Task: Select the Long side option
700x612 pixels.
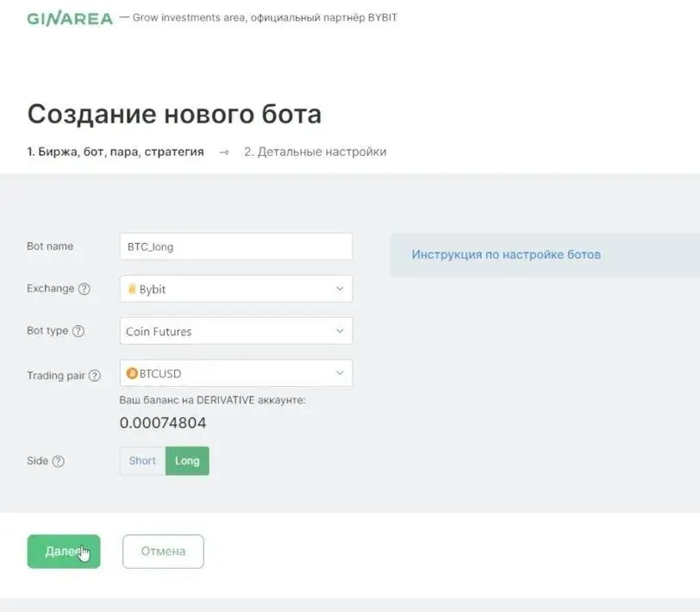Action: [187, 460]
